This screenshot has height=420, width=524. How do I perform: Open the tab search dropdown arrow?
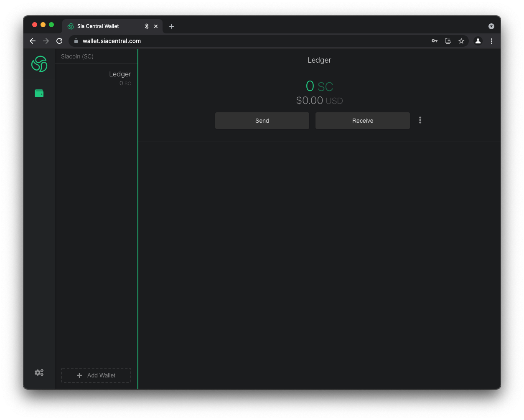point(491,26)
